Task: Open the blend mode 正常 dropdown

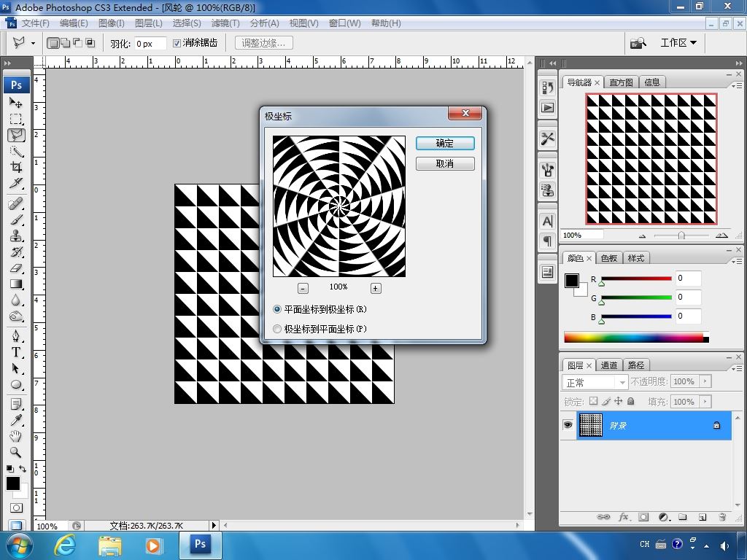Action: pos(595,382)
